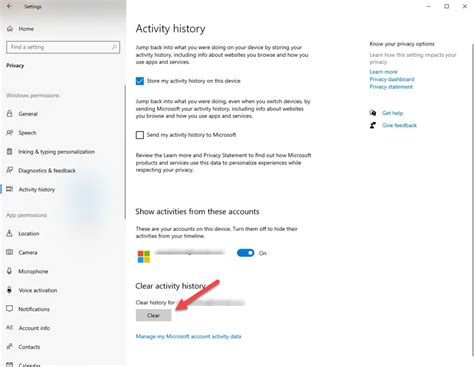The height and width of the screenshot is (367, 474).
Task: Minimize the Settings window
Action: [x=429, y=6]
